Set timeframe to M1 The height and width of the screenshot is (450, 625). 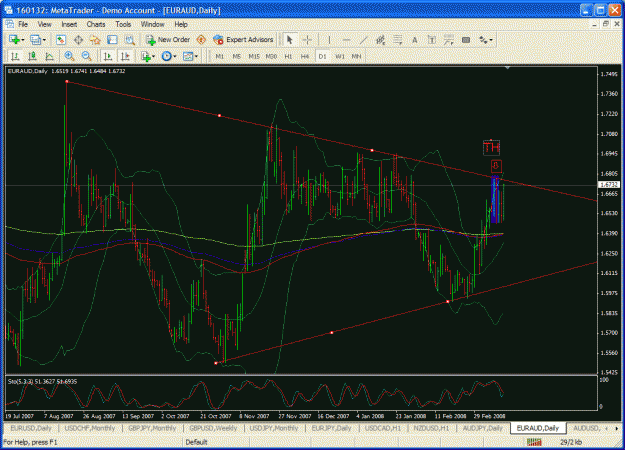click(220, 56)
